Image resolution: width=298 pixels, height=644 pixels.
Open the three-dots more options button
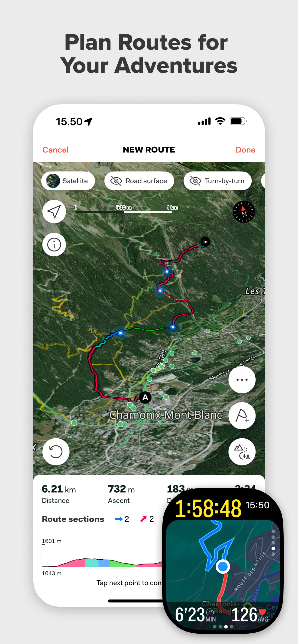[x=242, y=380]
